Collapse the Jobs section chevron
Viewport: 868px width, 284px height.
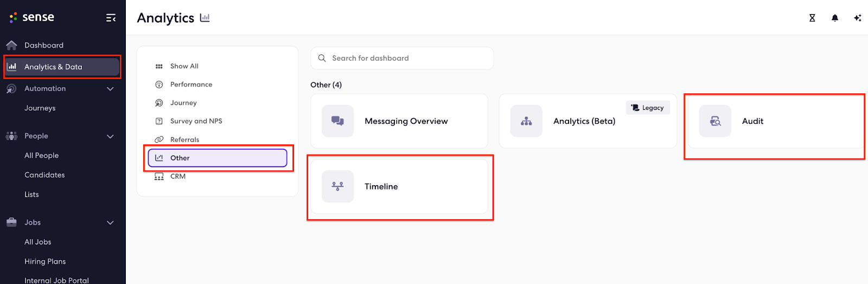[x=110, y=223]
